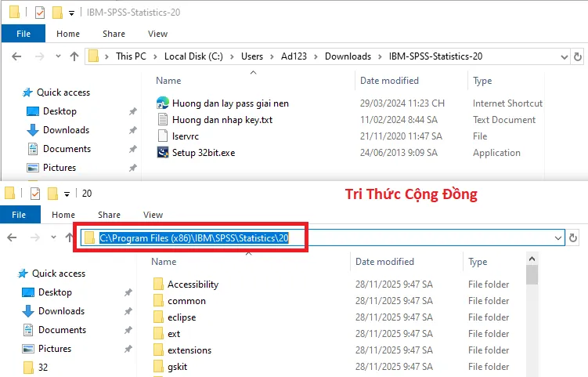Select the extensions folder icon
588x377 pixels.
pyautogui.click(x=158, y=350)
